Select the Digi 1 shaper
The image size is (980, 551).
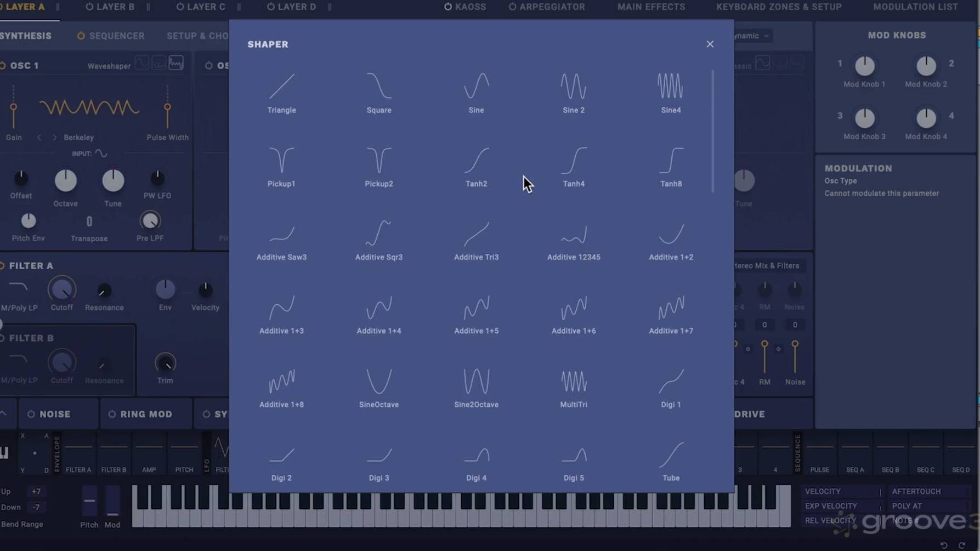pyautogui.click(x=671, y=388)
